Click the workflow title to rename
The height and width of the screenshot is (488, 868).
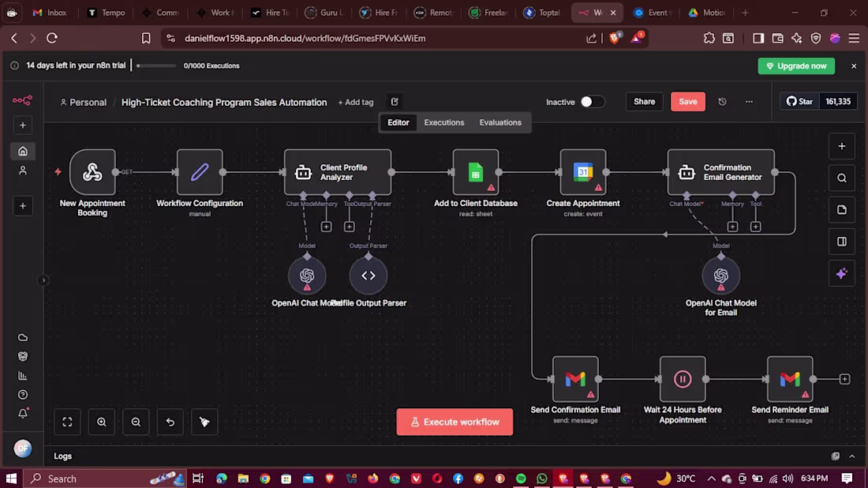(x=224, y=103)
